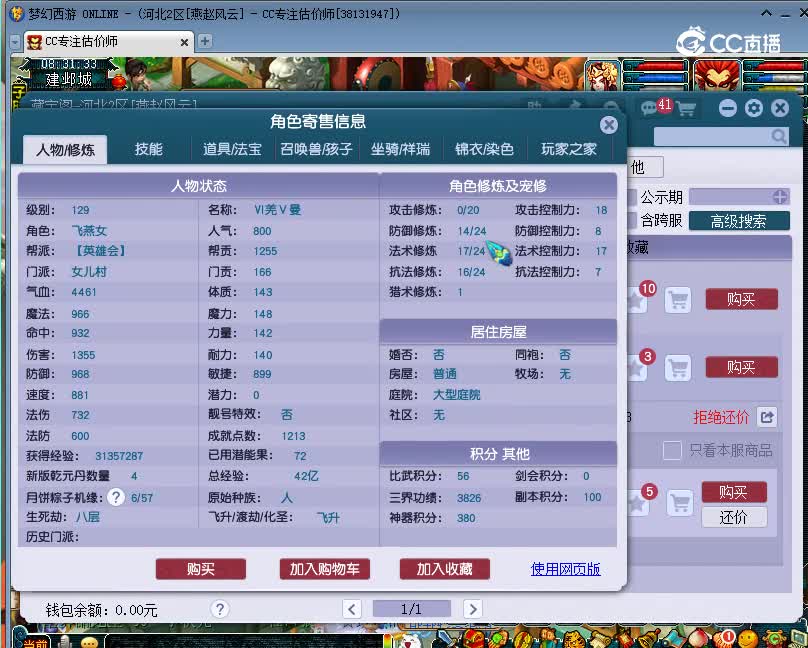The width and height of the screenshot is (808, 648).
Task: Expand the tab list dropdown arrow
Action: [x=16, y=42]
